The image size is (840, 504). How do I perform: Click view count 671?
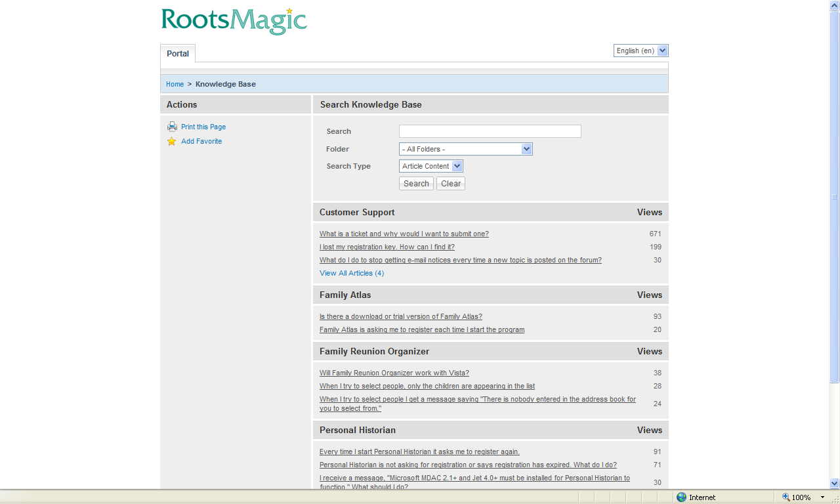655,234
